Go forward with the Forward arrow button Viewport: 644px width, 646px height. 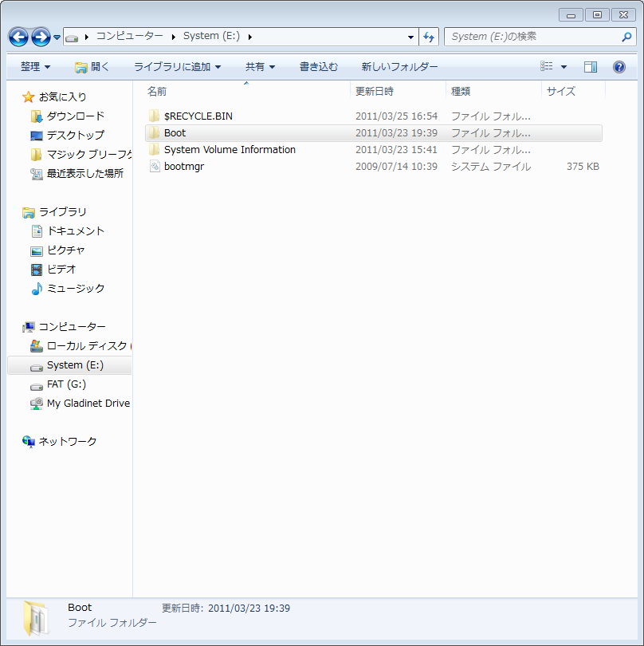pos(41,37)
